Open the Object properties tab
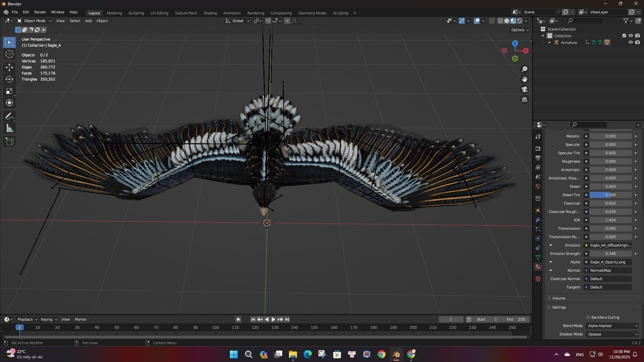 pyautogui.click(x=538, y=210)
